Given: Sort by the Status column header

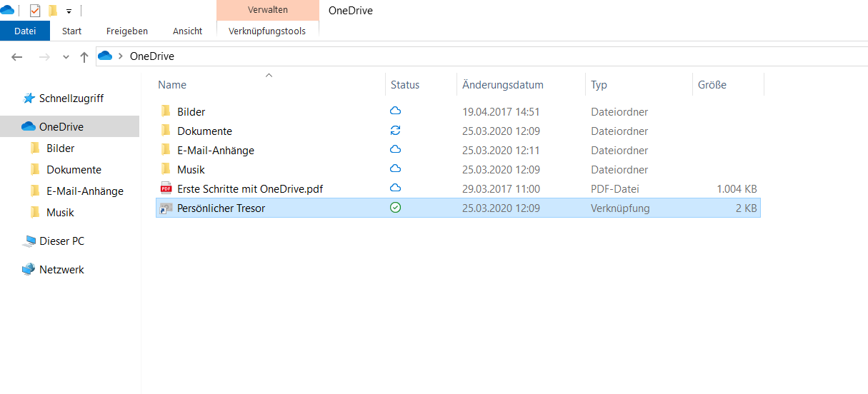Looking at the screenshot, I should pos(405,85).
